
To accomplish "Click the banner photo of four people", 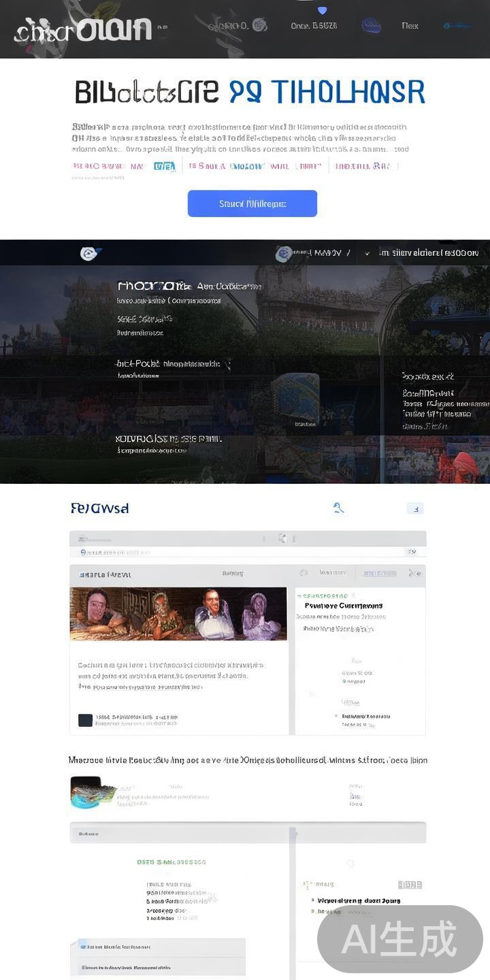I will (178, 614).
